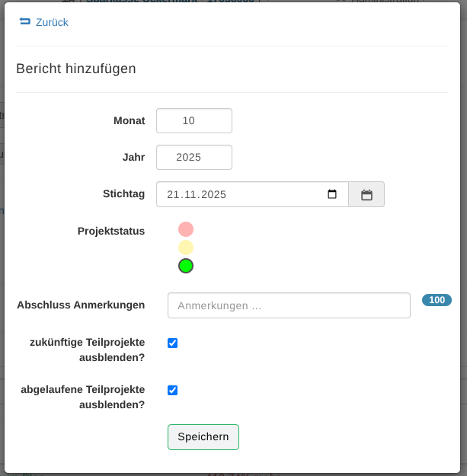Select the day segment 21 in Stichtag
This screenshot has height=476, width=467.
point(173,194)
